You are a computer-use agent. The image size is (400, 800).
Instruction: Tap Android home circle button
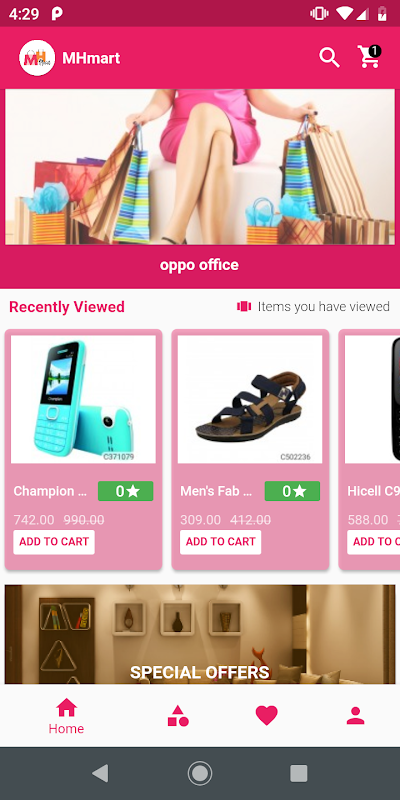point(199,773)
